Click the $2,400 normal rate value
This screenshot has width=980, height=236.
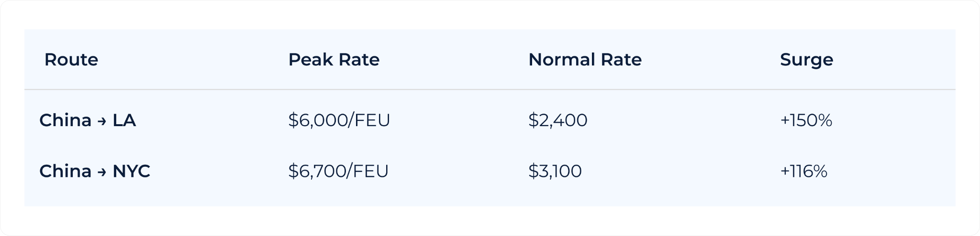click(557, 120)
